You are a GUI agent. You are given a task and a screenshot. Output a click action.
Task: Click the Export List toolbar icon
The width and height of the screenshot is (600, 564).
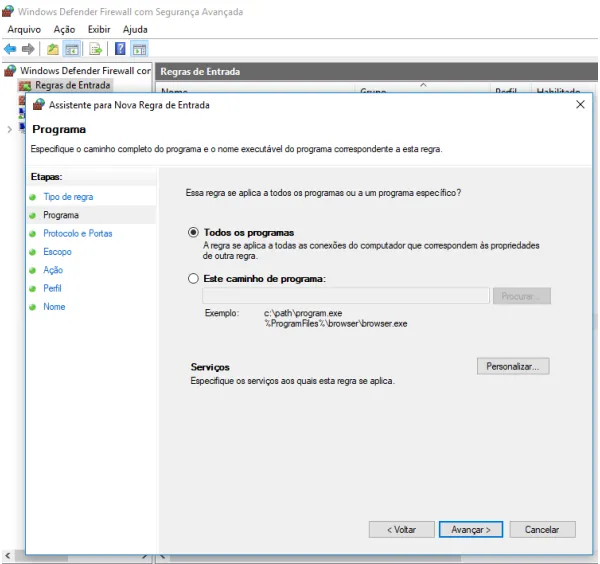pyautogui.click(x=96, y=49)
